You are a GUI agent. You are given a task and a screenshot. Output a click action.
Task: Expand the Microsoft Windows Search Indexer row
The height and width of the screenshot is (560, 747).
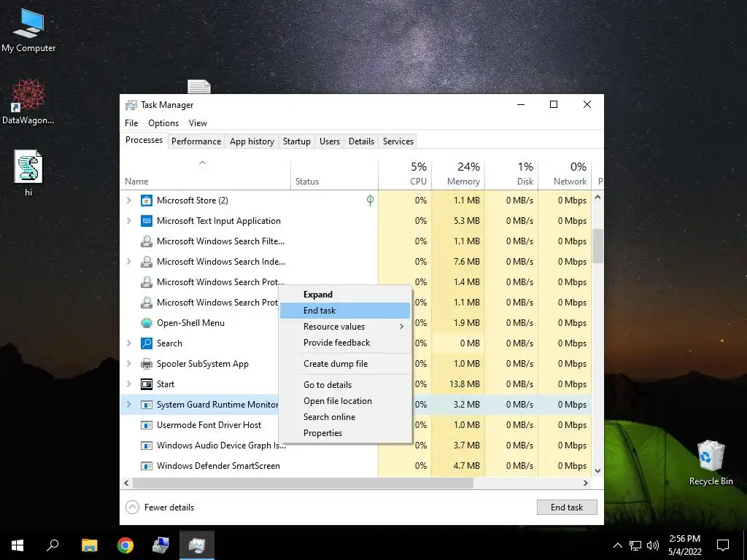tap(128, 262)
